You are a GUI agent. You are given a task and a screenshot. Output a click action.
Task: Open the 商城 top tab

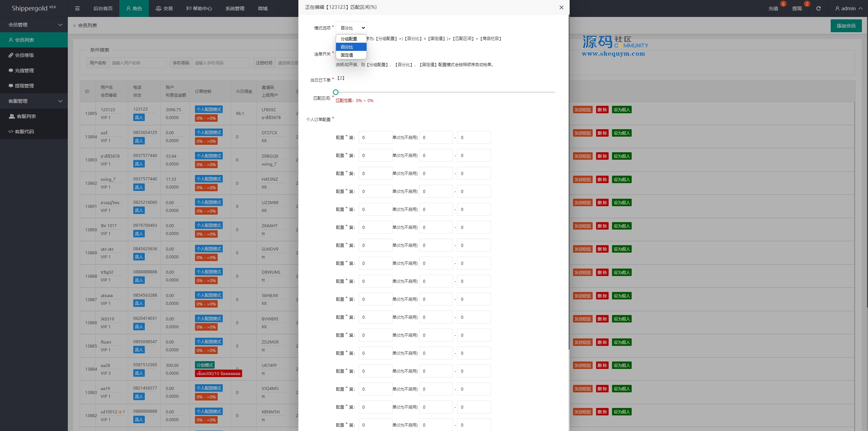coord(263,8)
